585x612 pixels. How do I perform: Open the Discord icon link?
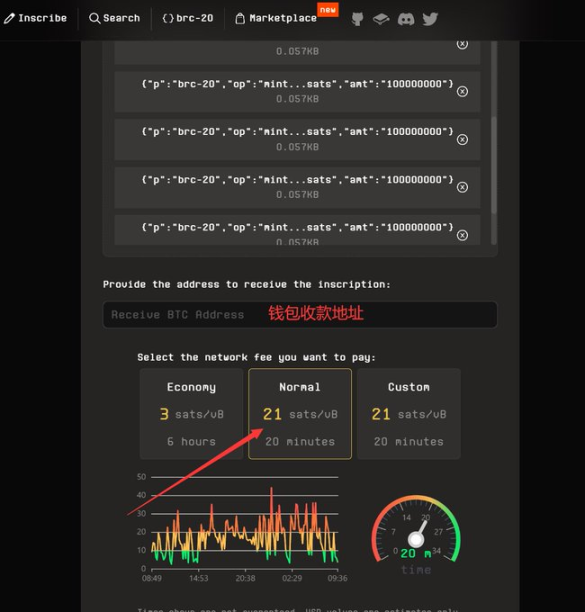(406, 19)
